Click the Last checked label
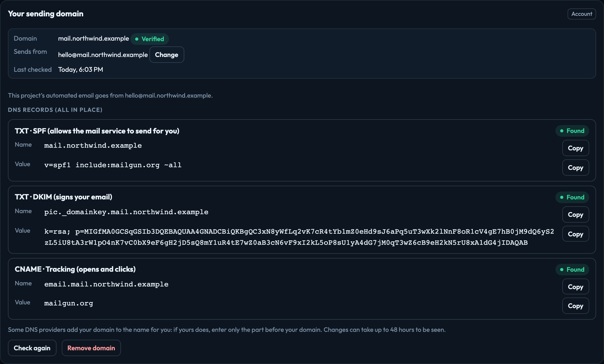Image resolution: width=604 pixels, height=364 pixels. (x=33, y=70)
